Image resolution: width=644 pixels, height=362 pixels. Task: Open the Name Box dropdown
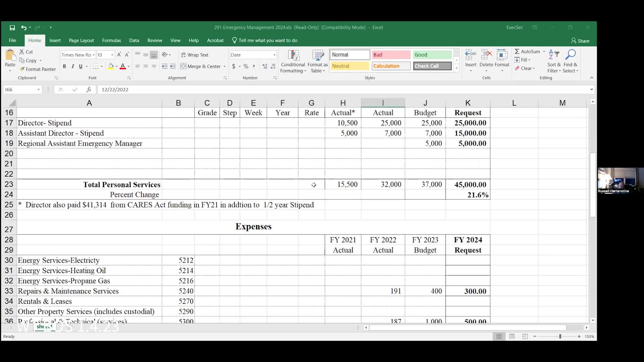click(39, 89)
